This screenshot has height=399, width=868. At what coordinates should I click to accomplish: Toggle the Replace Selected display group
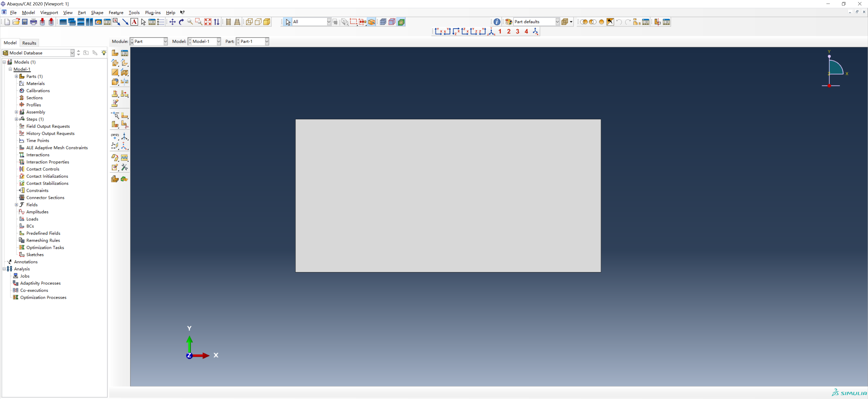[x=584, y=22]
